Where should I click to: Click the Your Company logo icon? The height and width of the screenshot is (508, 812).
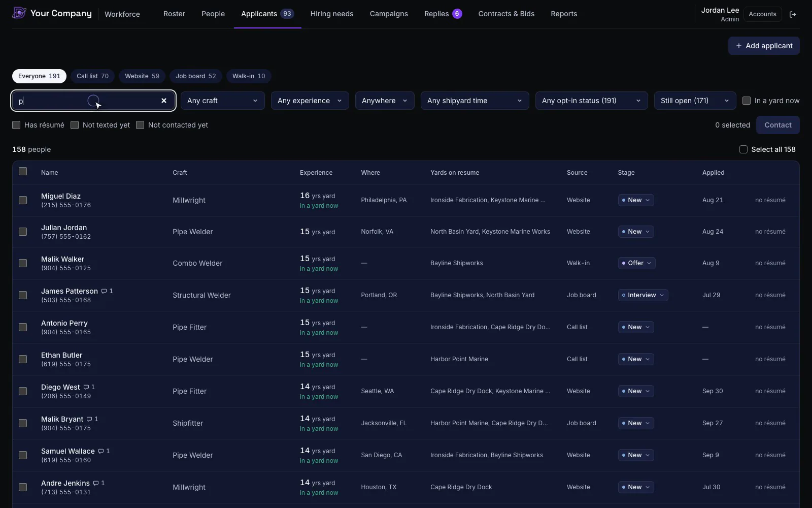pos(19,13)
